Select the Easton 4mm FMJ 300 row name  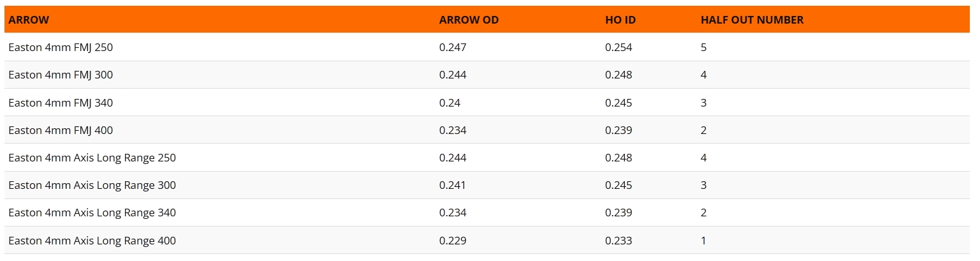[61, 75]
